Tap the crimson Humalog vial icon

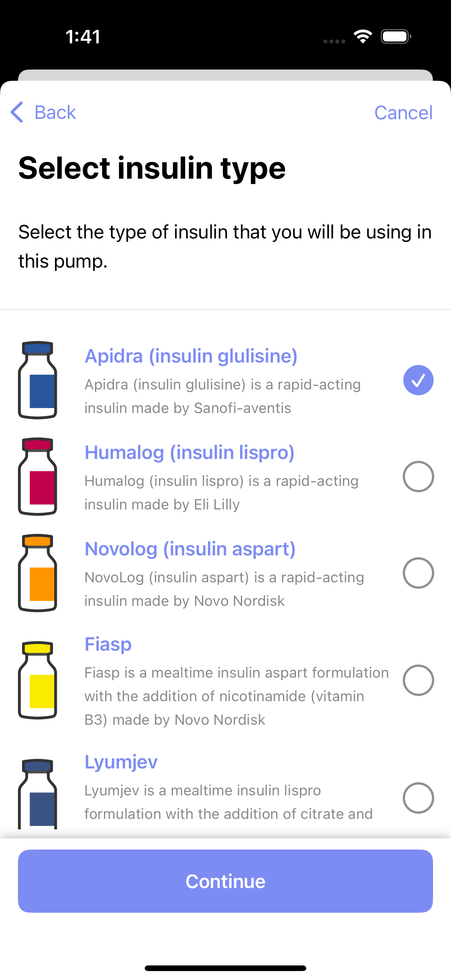[x=38, y=476]
